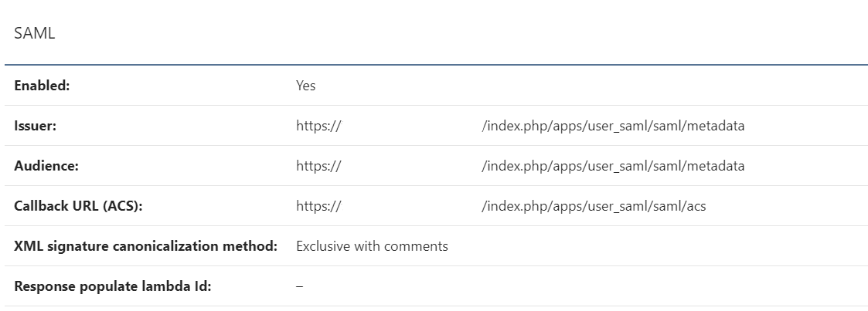
Task: Click the redacted hostname gap in Audience
Action: (x=411, y=166)
